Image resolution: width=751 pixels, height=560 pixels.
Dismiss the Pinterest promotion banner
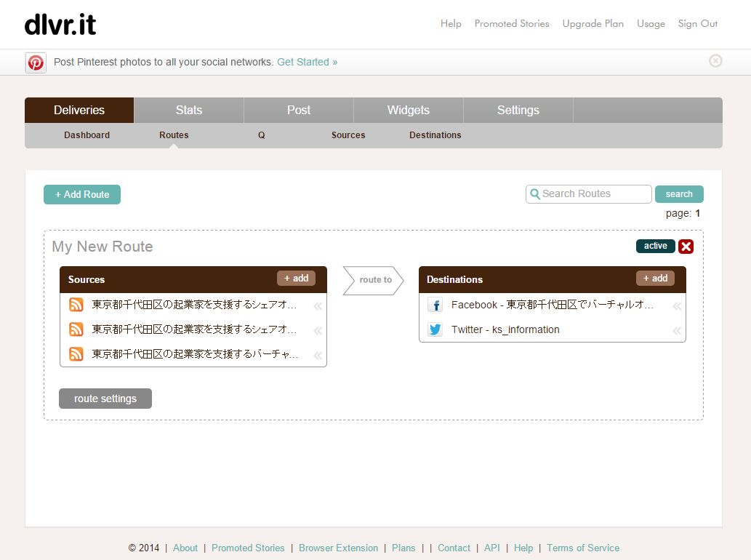point(715,61)
